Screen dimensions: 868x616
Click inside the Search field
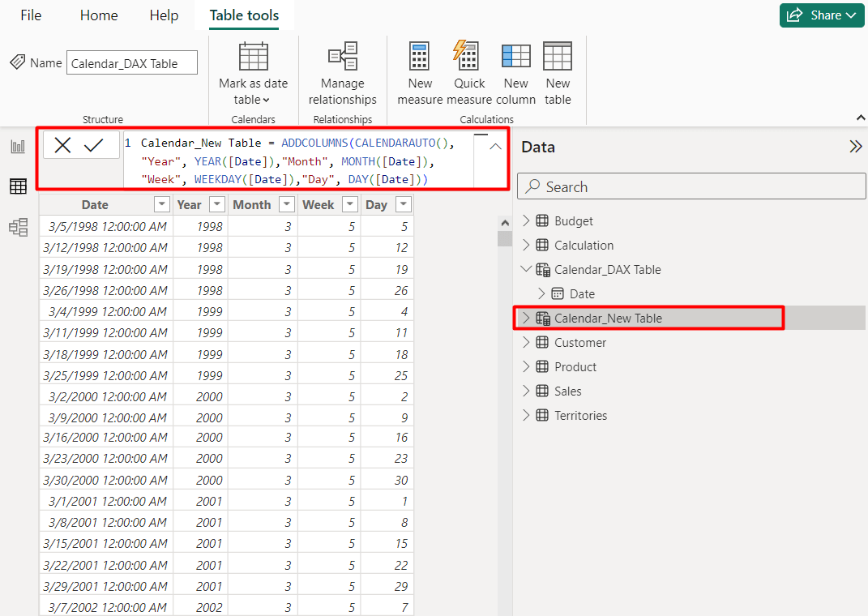(691, 186)
